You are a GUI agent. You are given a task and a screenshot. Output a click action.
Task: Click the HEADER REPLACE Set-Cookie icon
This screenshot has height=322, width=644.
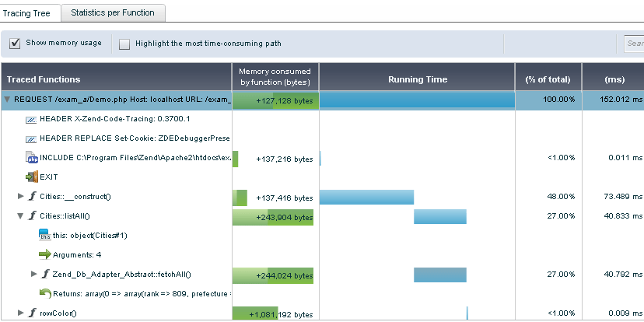tap(31, 138)
